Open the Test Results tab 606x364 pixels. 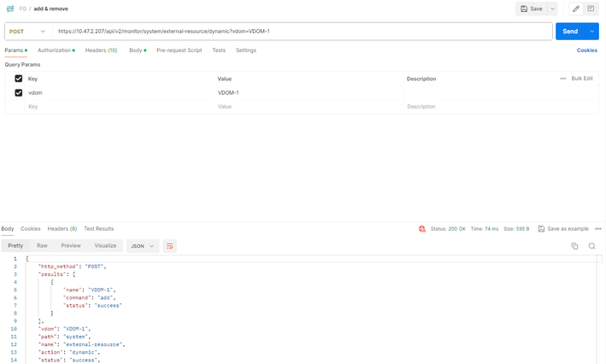pos(99,229)
